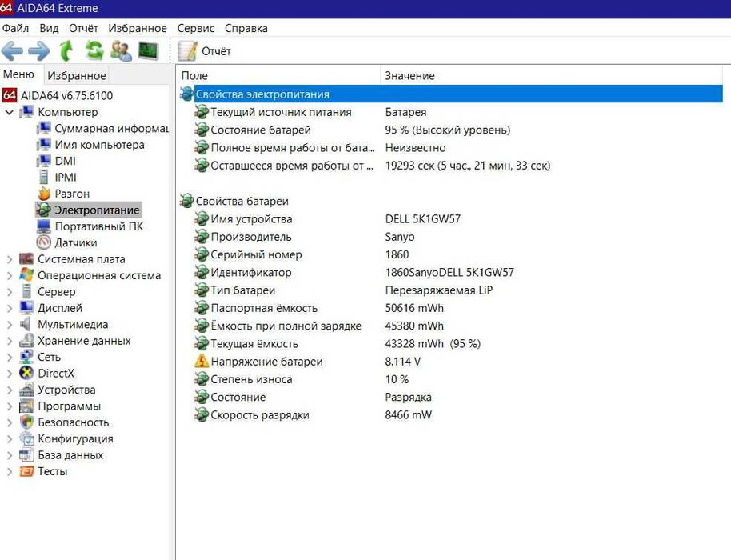The image size is (731, 560).
Task: Expand the Системная плата node
Action: (x=10, y=259)
